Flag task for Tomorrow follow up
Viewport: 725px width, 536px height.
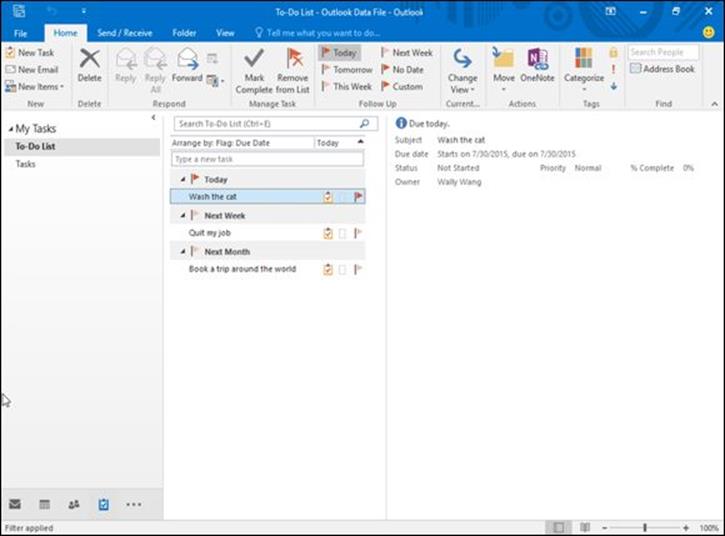(347, 69)
